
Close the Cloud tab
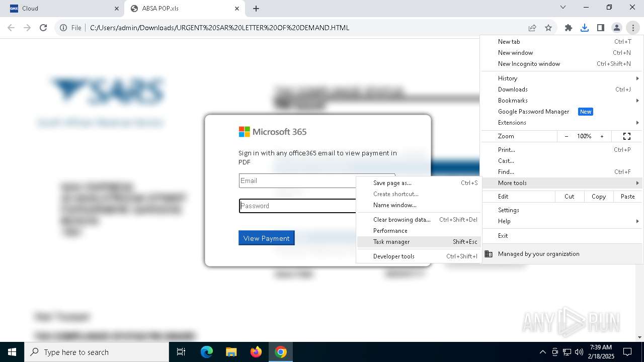point(117,9)
